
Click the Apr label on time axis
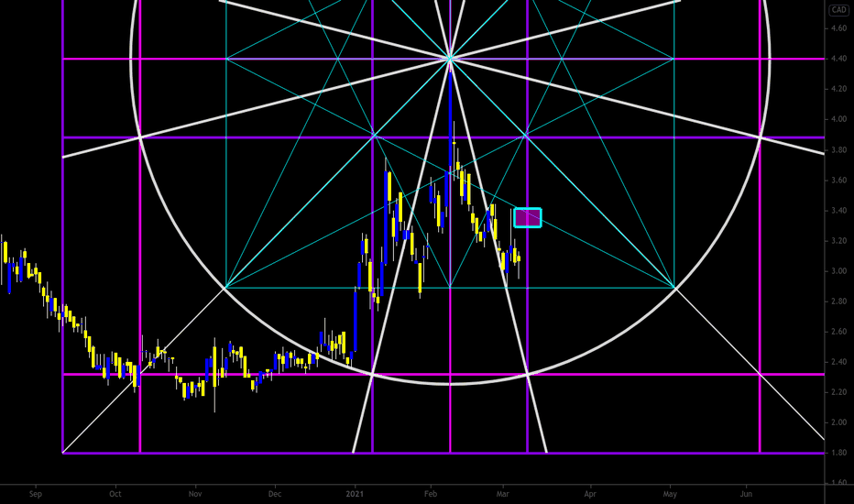[590, 494]
